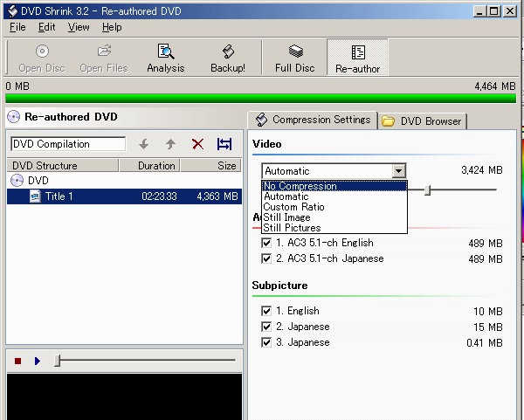Uncheck AC3 5.1-ch Japanese audio
524x420 pixels.
click(267, 258)
